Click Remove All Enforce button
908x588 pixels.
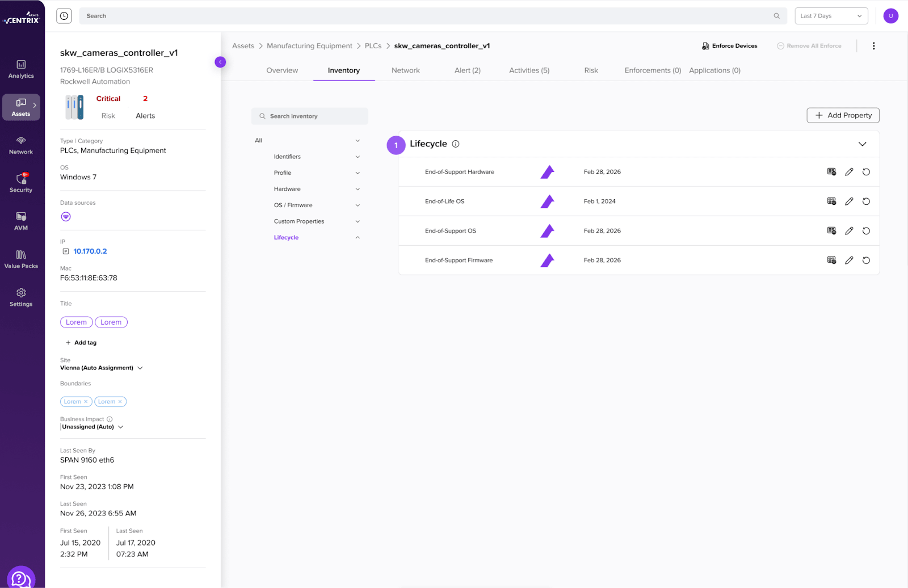pos(809,46)
